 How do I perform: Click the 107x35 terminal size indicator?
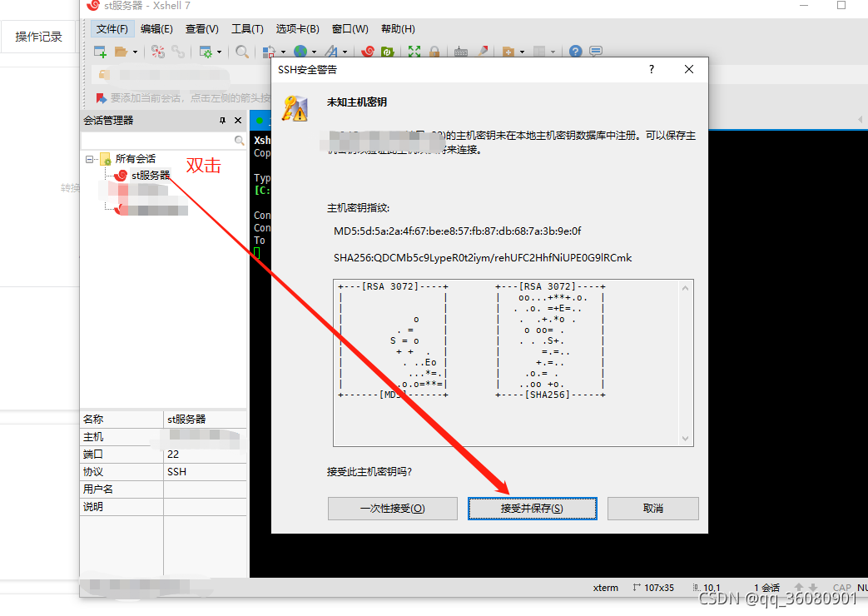pyautogui.click(x=654, y=588)
